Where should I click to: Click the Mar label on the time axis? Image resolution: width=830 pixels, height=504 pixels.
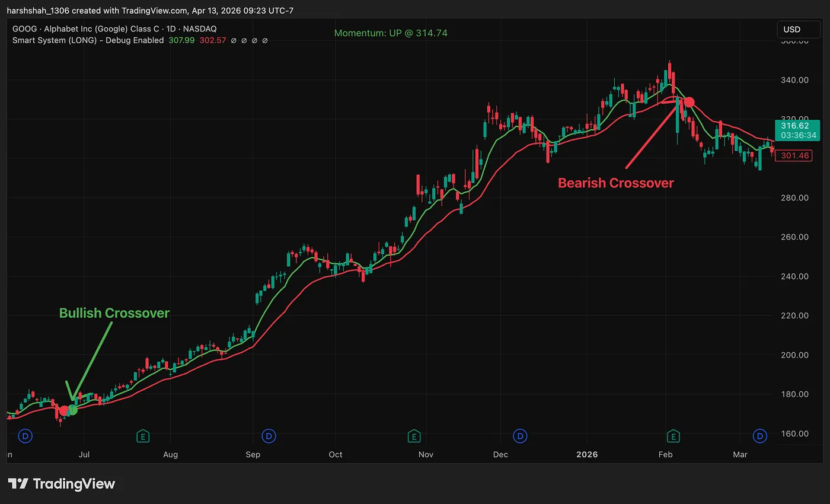(x=740, y=455)
